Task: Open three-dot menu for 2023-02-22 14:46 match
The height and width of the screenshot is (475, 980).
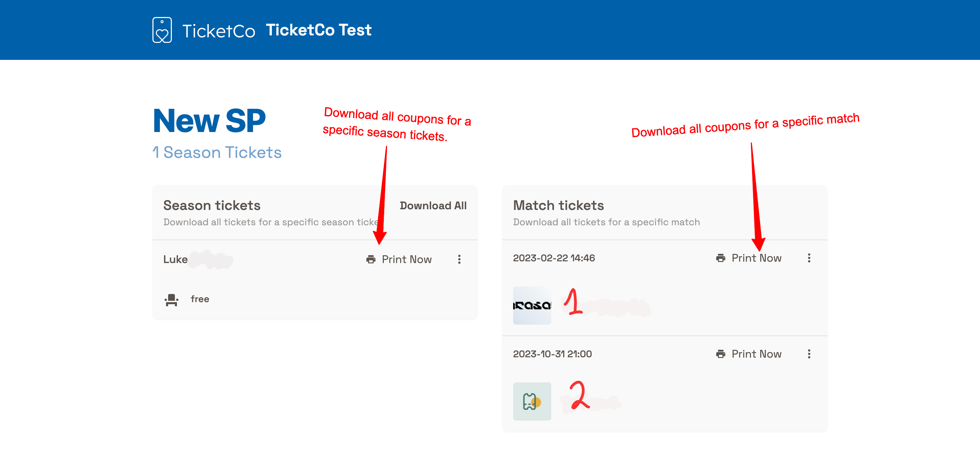Action: point(809,258)
